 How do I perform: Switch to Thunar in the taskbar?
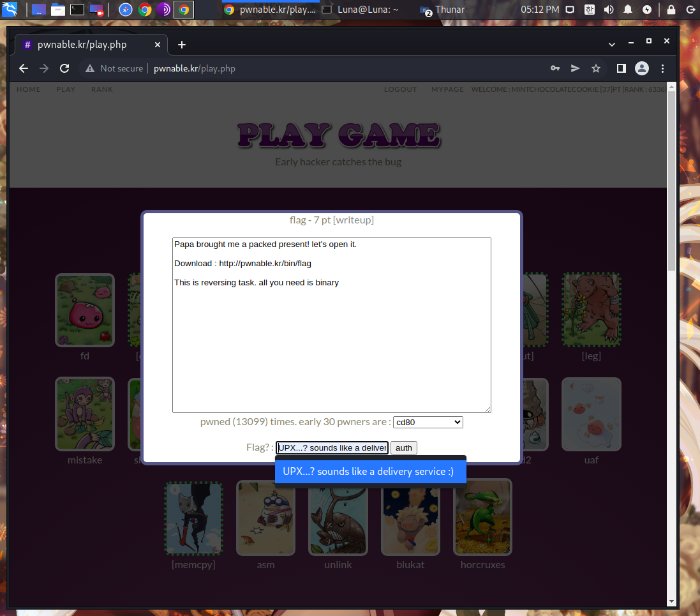pos(443,10)
